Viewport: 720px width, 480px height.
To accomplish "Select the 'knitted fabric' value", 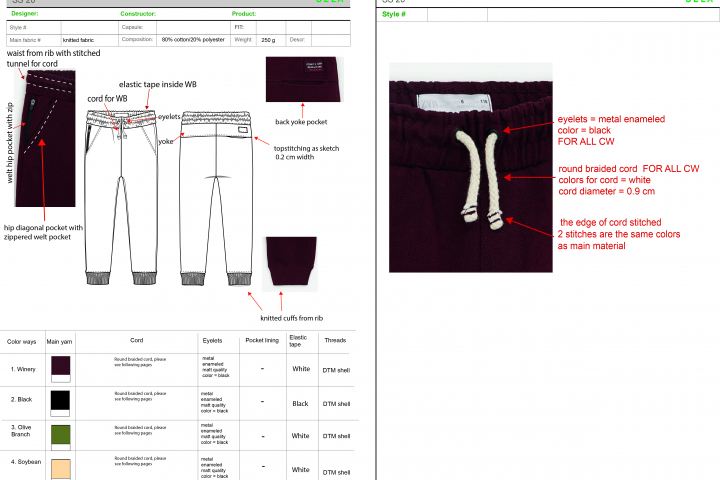I will [x=78, y=40].
